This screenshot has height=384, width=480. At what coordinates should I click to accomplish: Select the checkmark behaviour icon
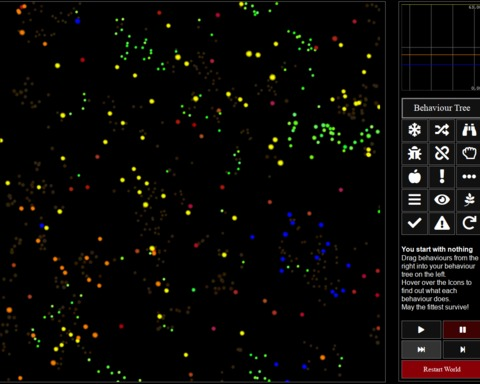point(414,223)
